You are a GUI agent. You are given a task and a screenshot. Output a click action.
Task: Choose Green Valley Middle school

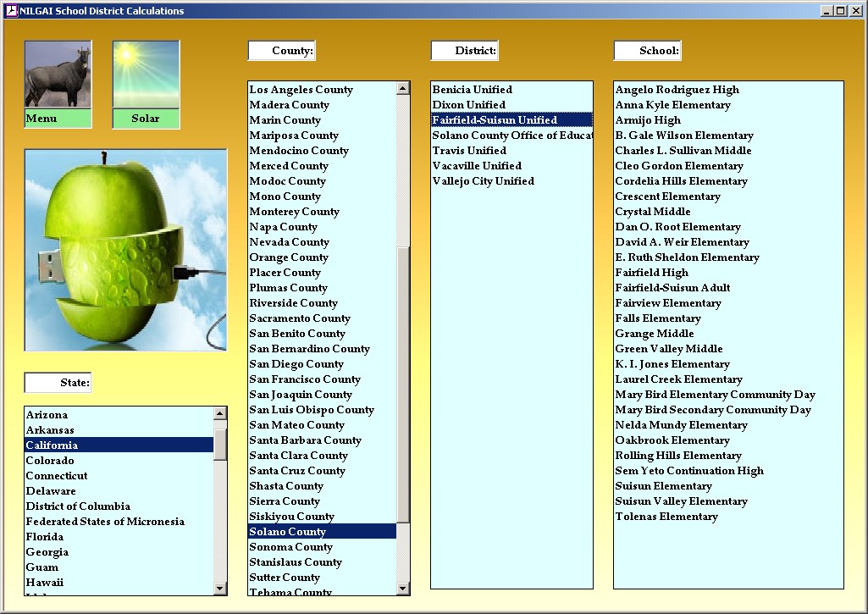click(x=669, y=349)
